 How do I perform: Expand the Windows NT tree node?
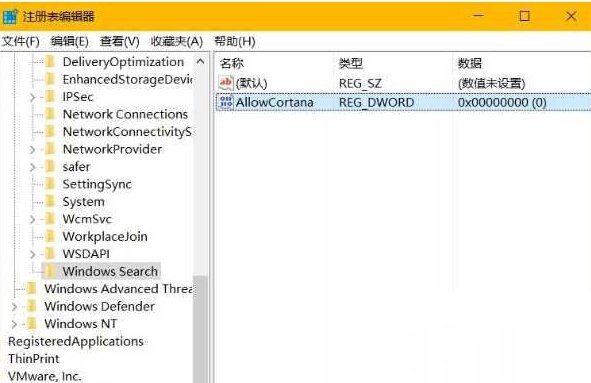pyautogui.click(x=14, y=324)
